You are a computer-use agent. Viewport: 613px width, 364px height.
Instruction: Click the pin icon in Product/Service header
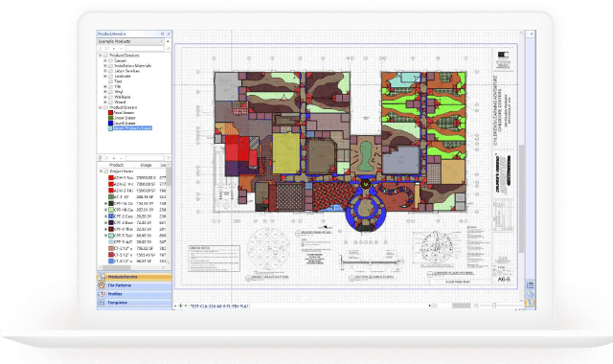click(x=163, y=34)
